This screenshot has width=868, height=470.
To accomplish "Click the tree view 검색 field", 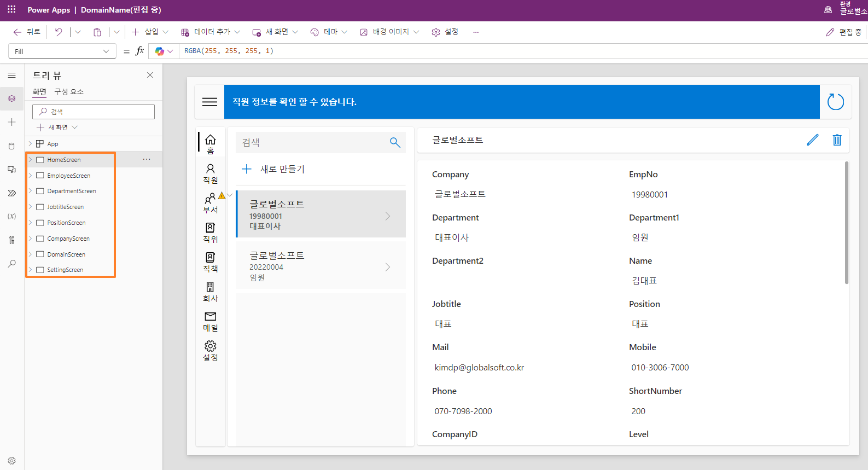I will pyautogui.click(x=94, y=112).
